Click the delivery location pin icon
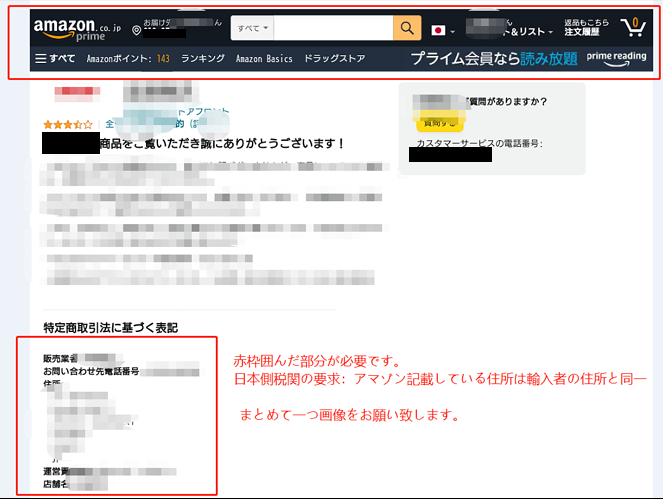This screenshot has height=499, width=663. (x=136, y=30)
